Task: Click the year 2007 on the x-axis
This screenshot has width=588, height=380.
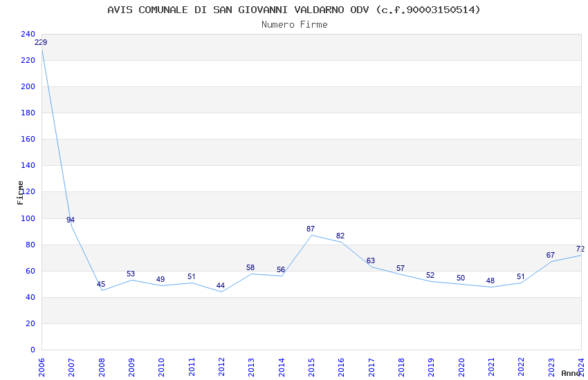Action: coord(71,368)
